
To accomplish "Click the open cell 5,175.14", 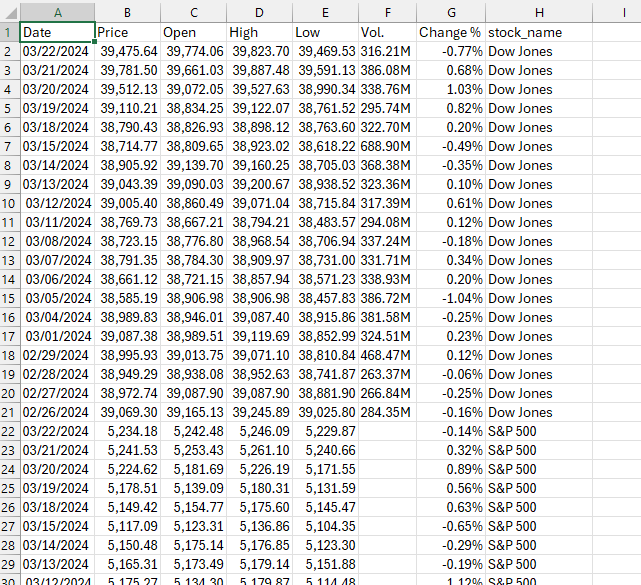I will (194, 545).
